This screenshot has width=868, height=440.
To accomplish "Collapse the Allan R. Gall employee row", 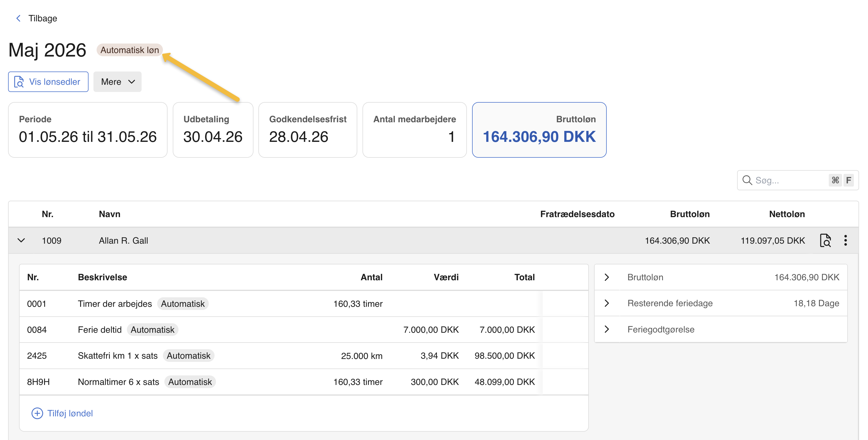I will 21,240.
